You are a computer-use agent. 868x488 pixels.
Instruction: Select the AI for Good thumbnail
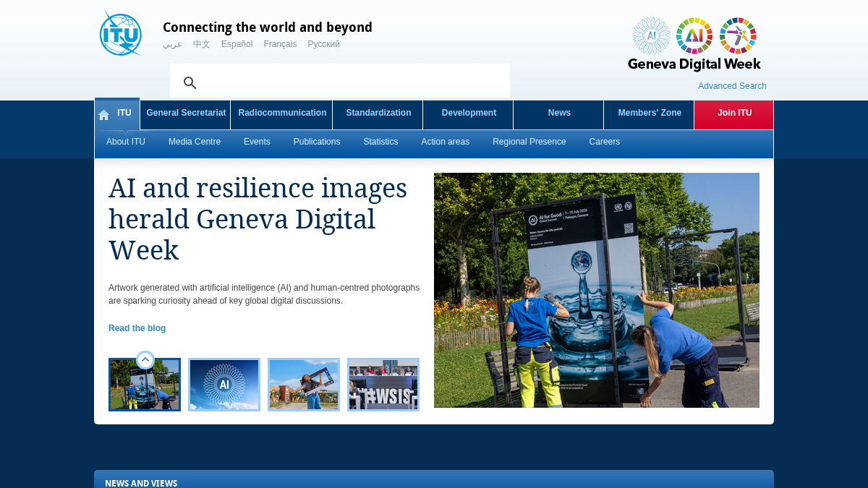pyautogui.click(x=224, y=385)
